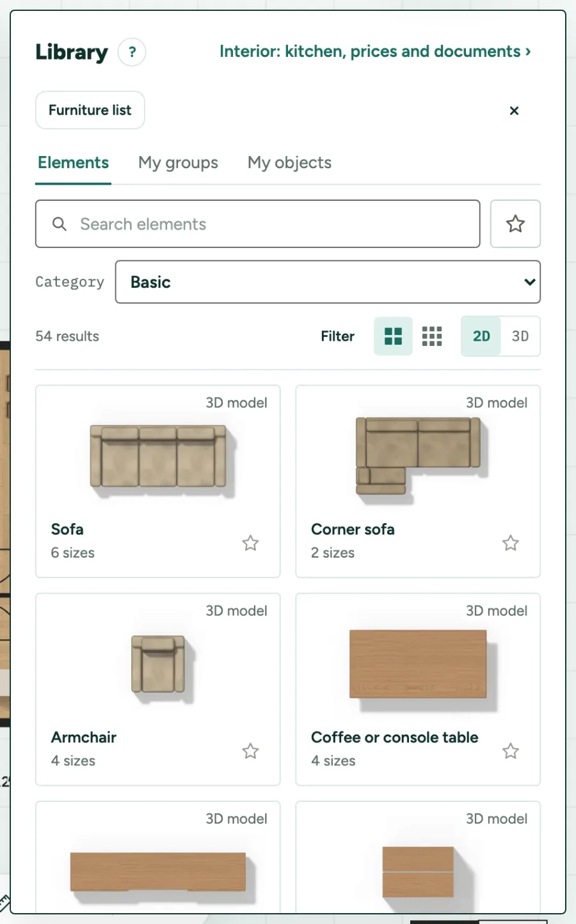Viewport: 576px width, 924px height.
Task: Favorite the Armchair item
Action: click(x=250, y=751)
